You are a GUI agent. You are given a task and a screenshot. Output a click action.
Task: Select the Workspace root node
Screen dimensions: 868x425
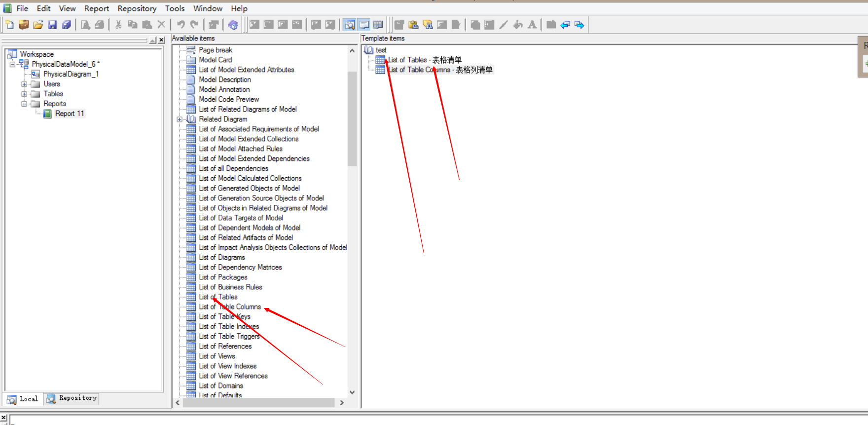click(37, 54)
